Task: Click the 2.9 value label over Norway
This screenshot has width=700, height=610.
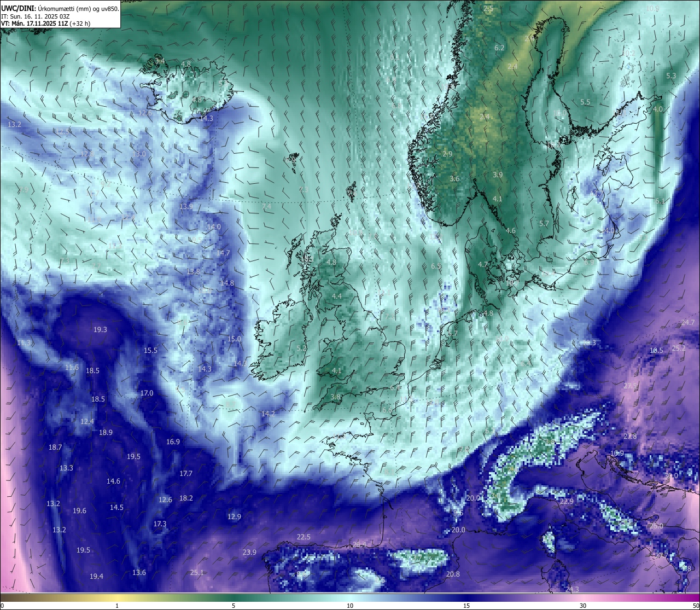Action: [x=447, y=154]
